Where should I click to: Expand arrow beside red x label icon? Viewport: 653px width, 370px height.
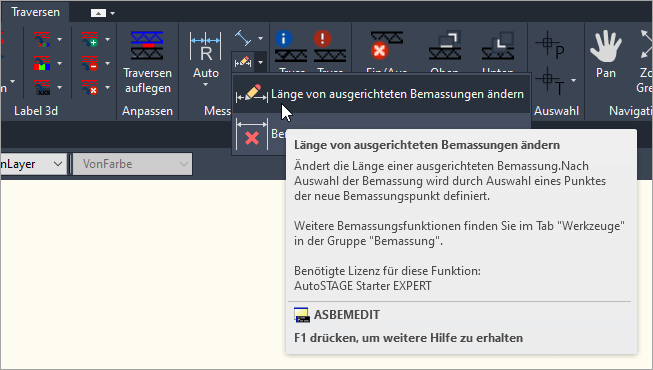point(107,88)
